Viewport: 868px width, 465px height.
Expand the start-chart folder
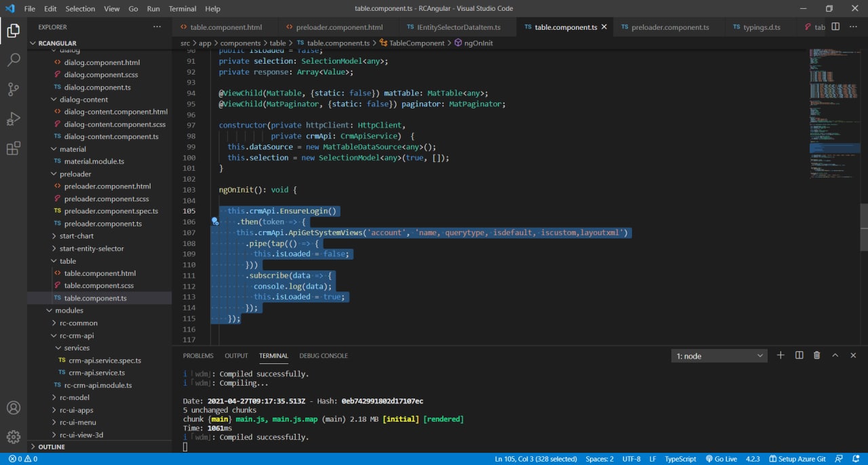(x=76, y=236)
